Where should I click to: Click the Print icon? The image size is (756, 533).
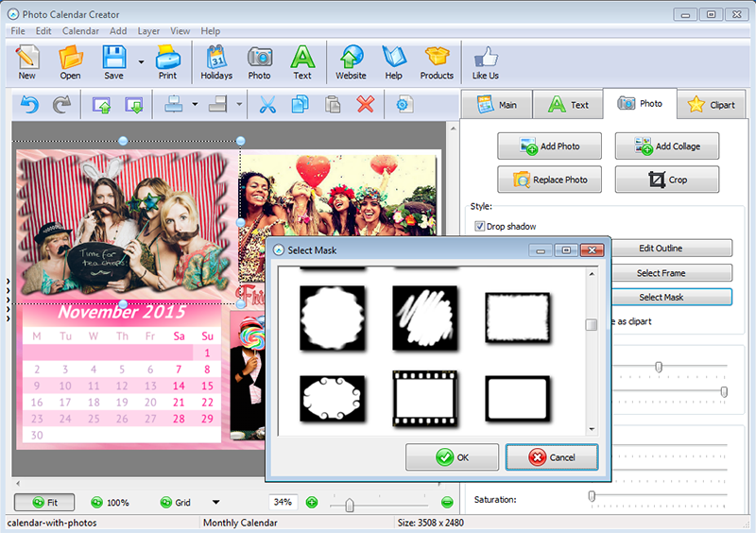pyautogui.click(x=168, y=62)
